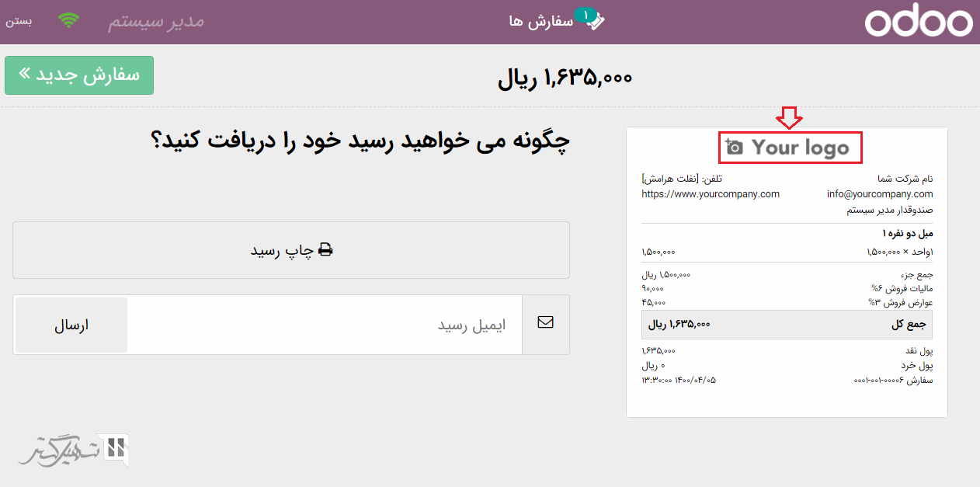Screen dimensions: 980x487
Task: Click the red down arrow above the receipt logo
Action: (x=789, y=119)
